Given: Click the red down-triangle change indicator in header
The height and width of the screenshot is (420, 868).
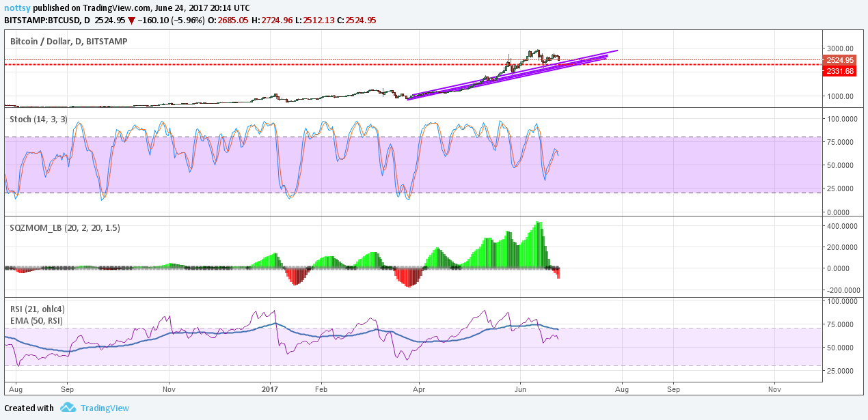Looking at the screenshot, I should tap(131, 20).
